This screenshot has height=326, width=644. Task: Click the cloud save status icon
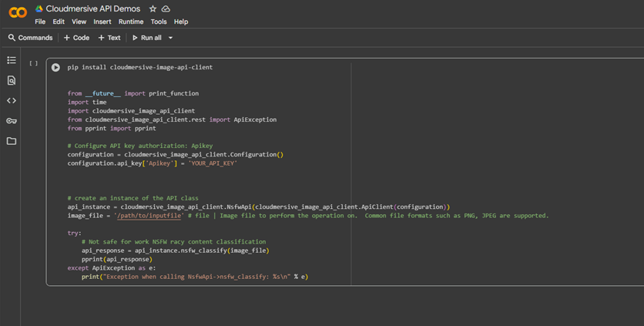(166, 8)
